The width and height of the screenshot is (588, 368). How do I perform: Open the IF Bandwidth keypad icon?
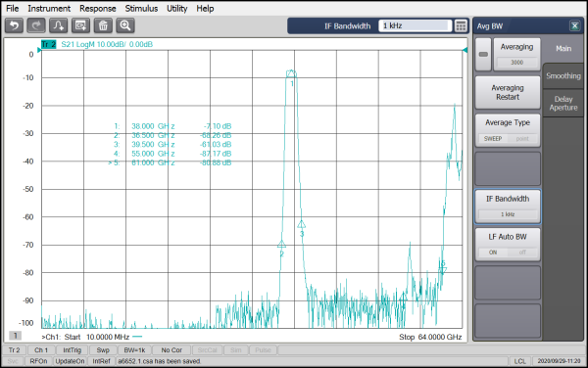click(x=461, y=25)
